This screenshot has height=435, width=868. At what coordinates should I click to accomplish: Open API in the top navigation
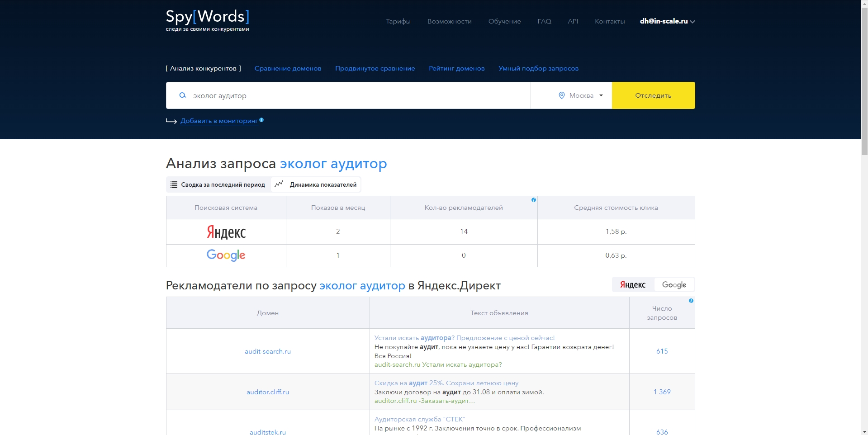click(x=573, y=21)
